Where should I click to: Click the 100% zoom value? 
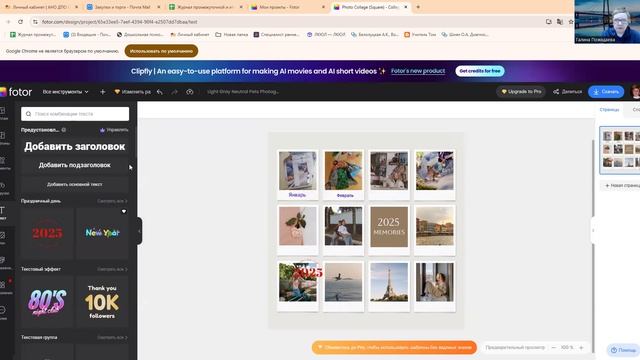click(x=567, y=348)
